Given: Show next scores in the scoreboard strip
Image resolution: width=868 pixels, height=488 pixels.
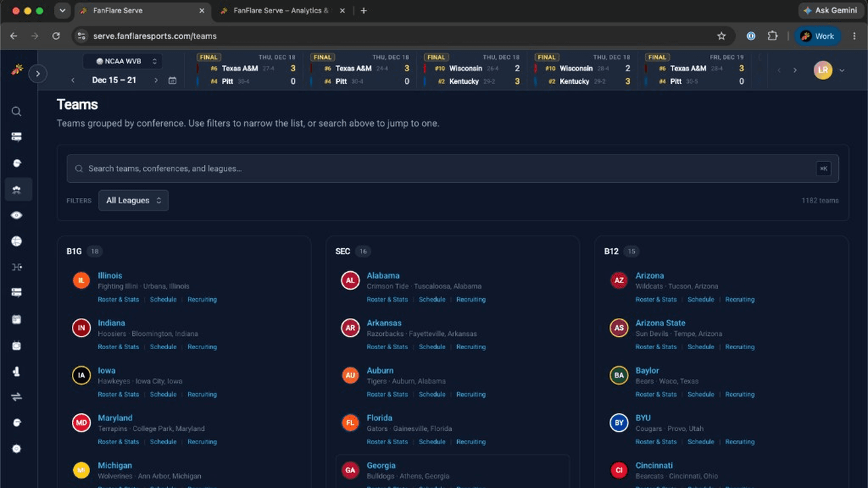Looking at the screenshot, I should pos(795,70).
